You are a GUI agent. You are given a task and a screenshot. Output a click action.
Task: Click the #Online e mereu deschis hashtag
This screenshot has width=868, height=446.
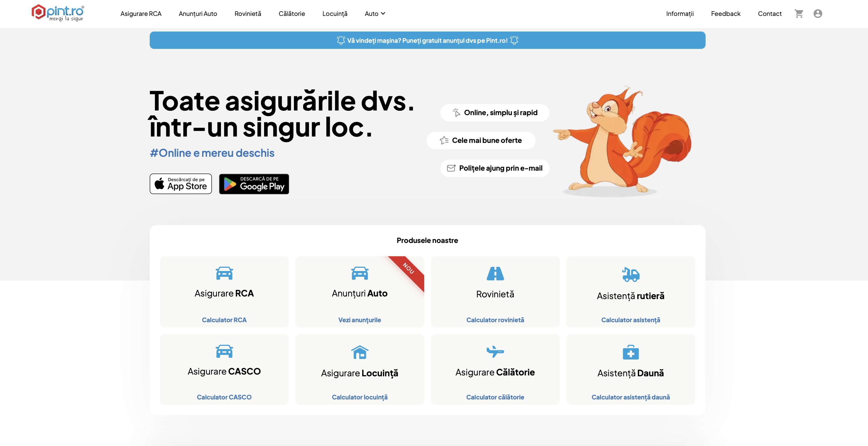coord(212,153)
